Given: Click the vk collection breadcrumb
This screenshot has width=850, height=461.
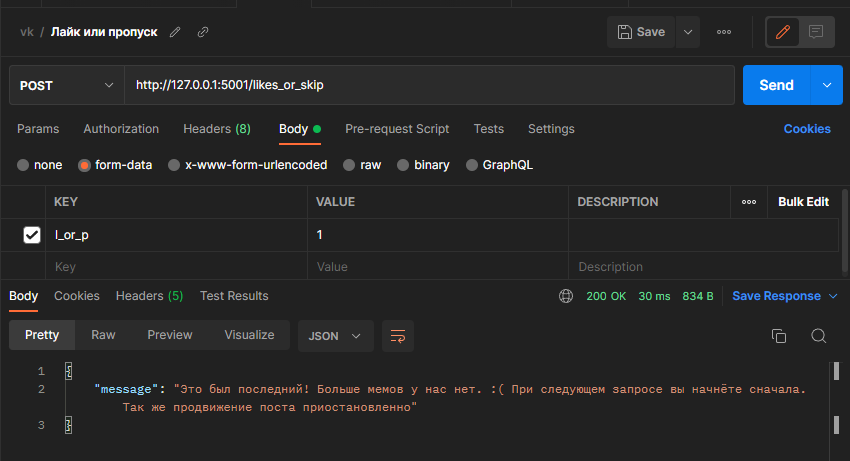Looking at the screenshot, I should pos(27,32).
